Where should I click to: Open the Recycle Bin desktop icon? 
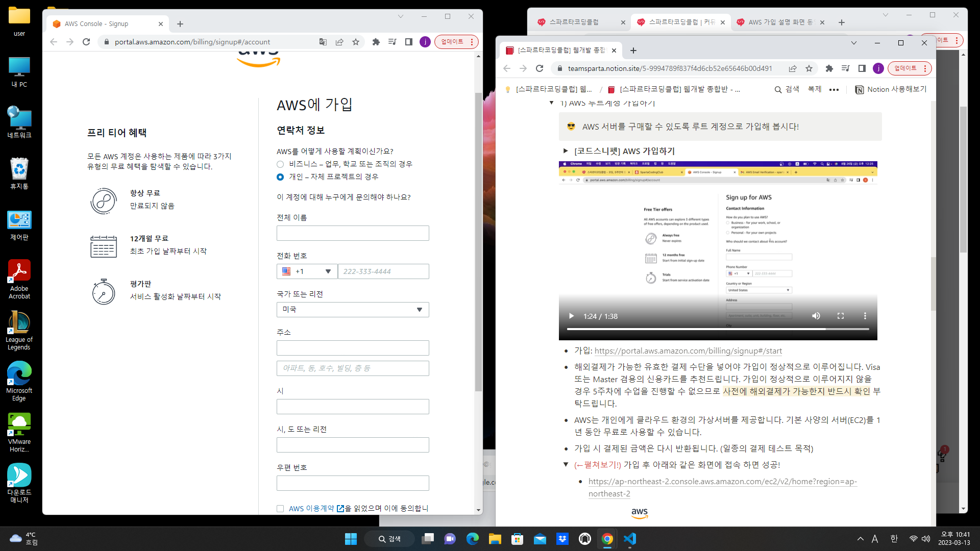[19, 173]
